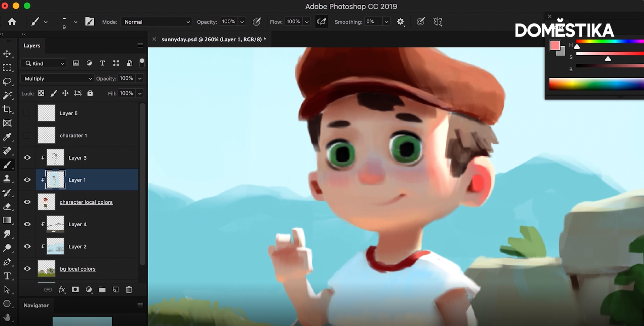The width and height of the screenshot is (644, 326).
Task: Open tool preset picker arrow
Action: point(46,22)
